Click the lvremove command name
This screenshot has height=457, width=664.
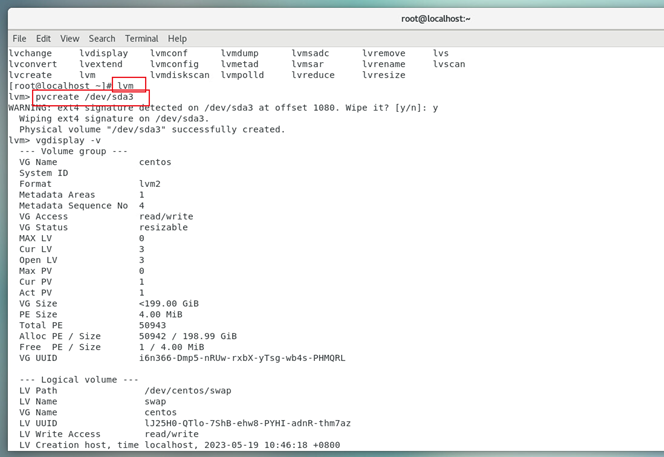(384, 53)
